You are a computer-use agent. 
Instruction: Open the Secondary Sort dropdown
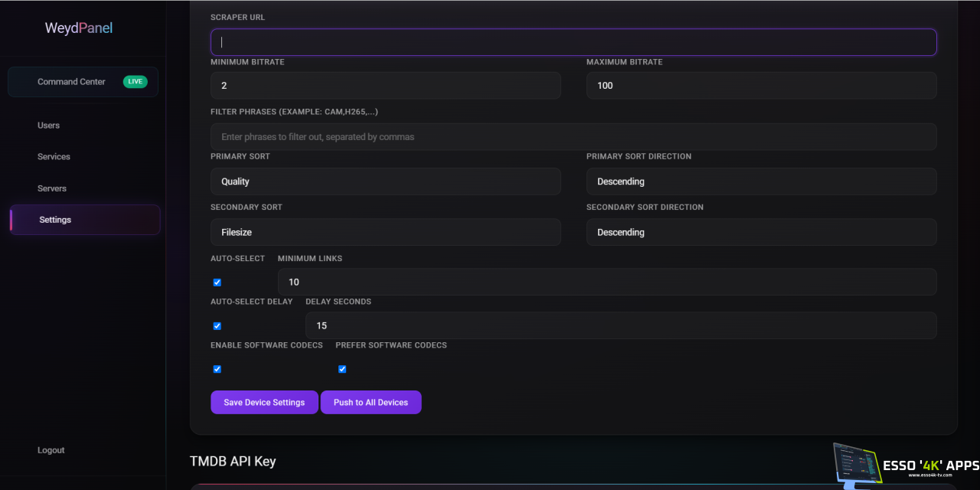point(386,232)
